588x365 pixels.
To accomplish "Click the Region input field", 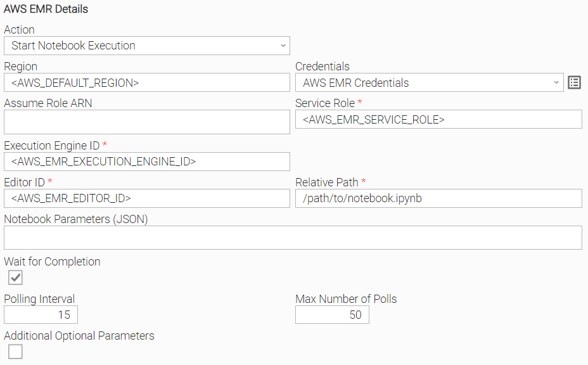I will [147, 82].
